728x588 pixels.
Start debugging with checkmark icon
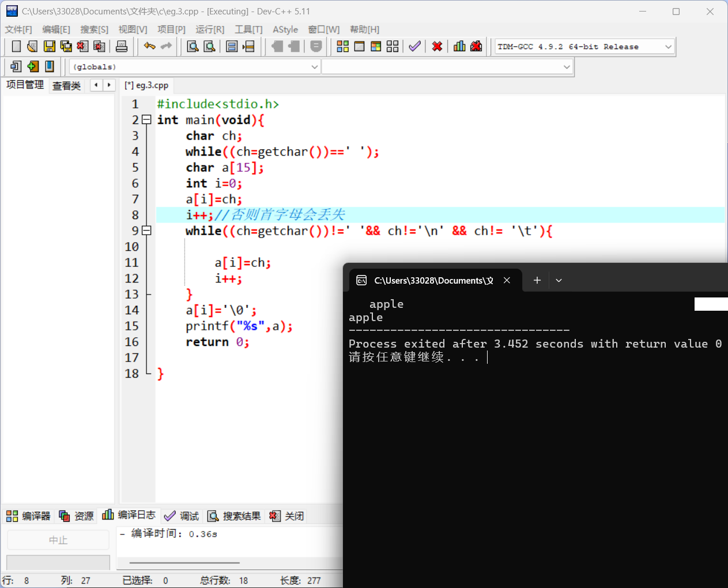click(x=414, y=47)
